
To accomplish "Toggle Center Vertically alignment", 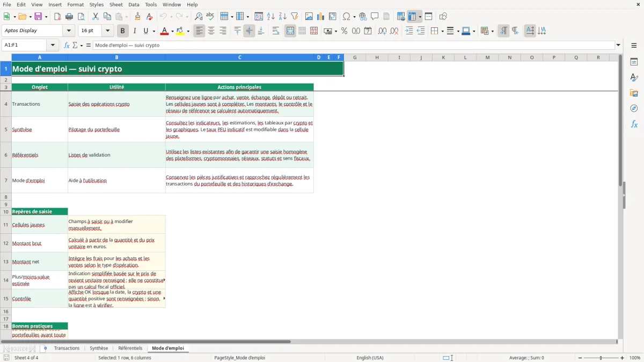I will pos(249,31).
